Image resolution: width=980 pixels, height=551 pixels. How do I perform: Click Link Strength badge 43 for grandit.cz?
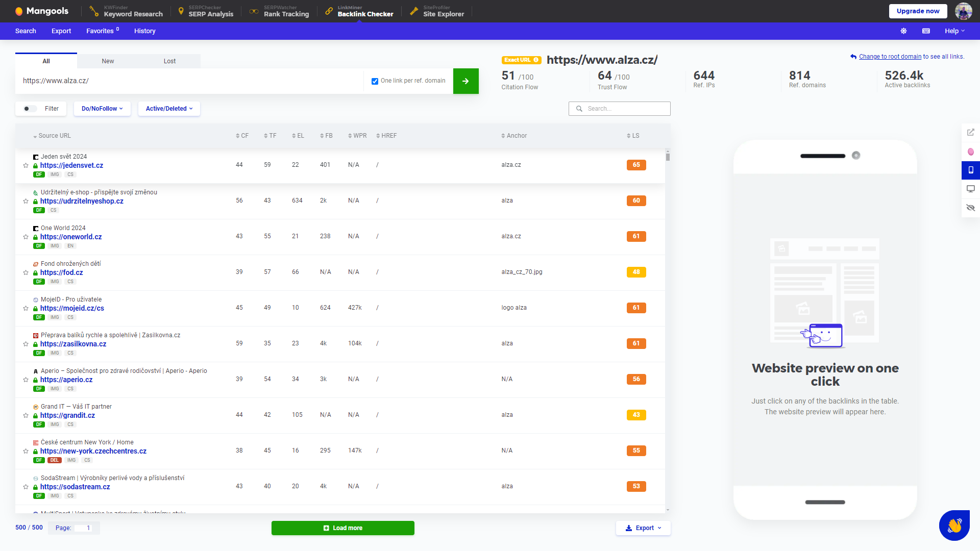click(x=636, y=415)
